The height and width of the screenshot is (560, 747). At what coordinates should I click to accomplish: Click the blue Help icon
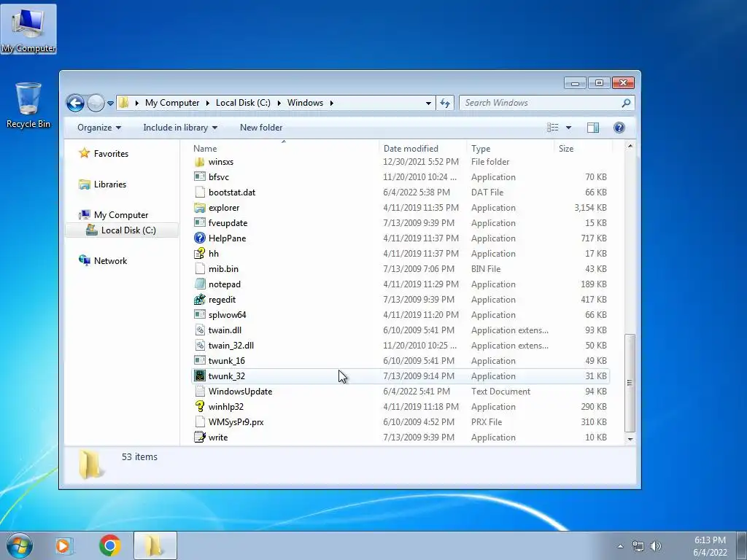pos(619,128)
